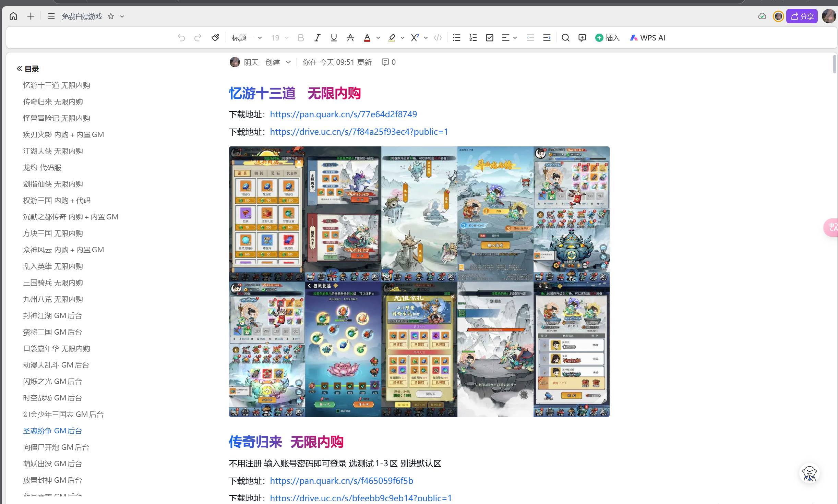Viewport: 838px width, 504px height.
Task: Expand the 创建 author dropdown arrow
Action: 288,62
